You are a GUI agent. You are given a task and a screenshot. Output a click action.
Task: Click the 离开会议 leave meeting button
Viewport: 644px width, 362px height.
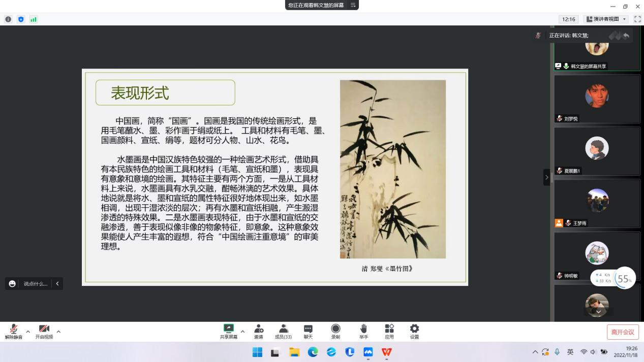pyautogui.click(x=623, y=332)
